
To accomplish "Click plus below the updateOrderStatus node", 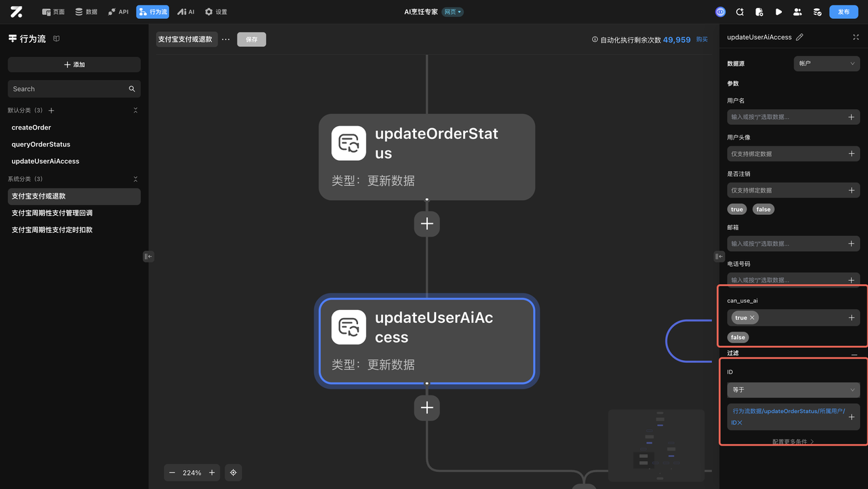I will [427, 224].
